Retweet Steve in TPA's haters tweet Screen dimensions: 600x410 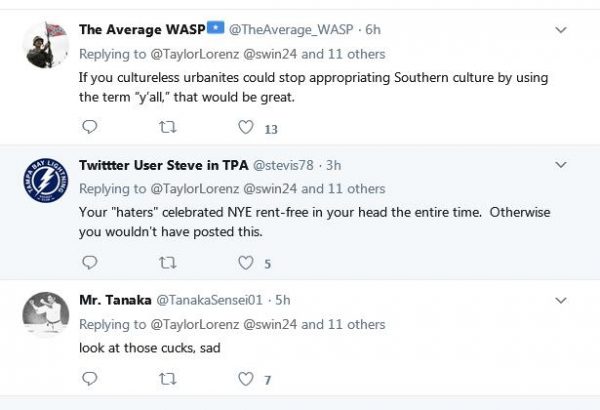167,263
